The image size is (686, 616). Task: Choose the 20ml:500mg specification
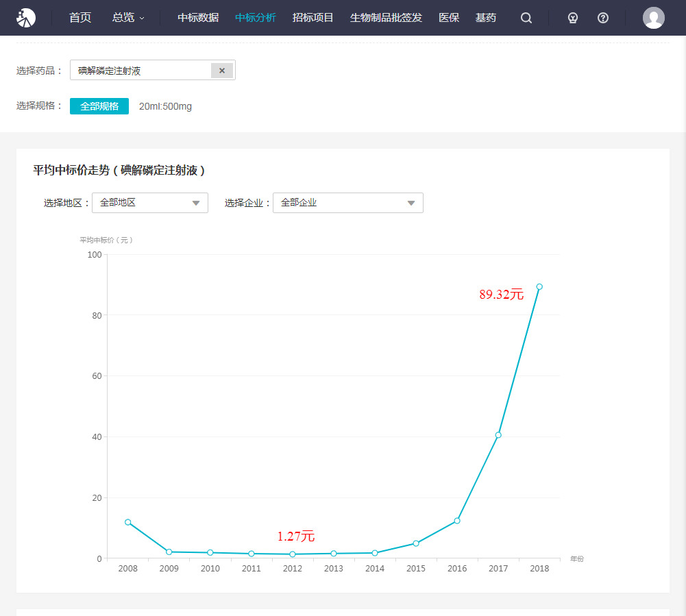pos(165,106)
